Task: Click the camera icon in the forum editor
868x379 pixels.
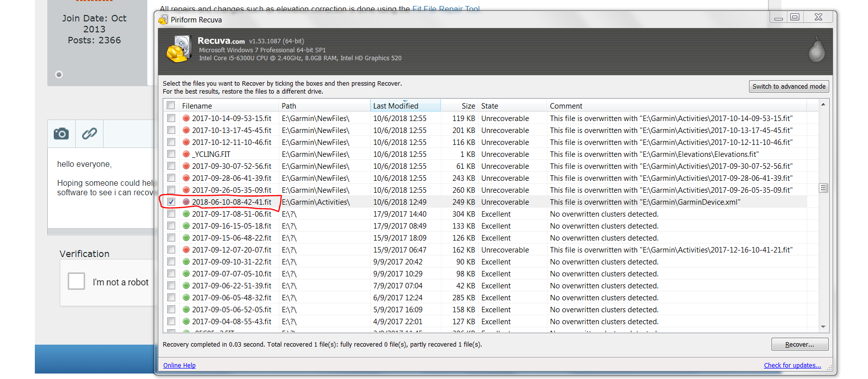Action: coord(61,133)
